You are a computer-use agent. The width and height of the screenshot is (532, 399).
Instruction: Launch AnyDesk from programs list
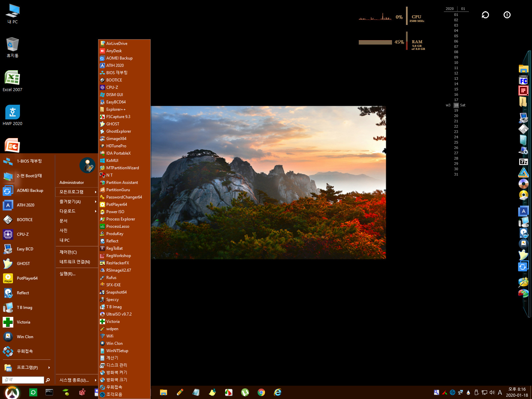124,51
